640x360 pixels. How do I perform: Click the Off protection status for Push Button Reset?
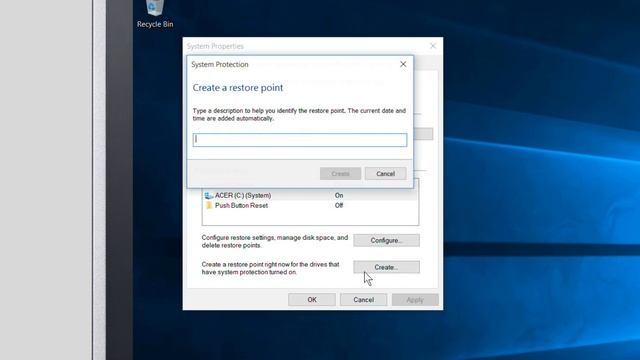(339, 206)
